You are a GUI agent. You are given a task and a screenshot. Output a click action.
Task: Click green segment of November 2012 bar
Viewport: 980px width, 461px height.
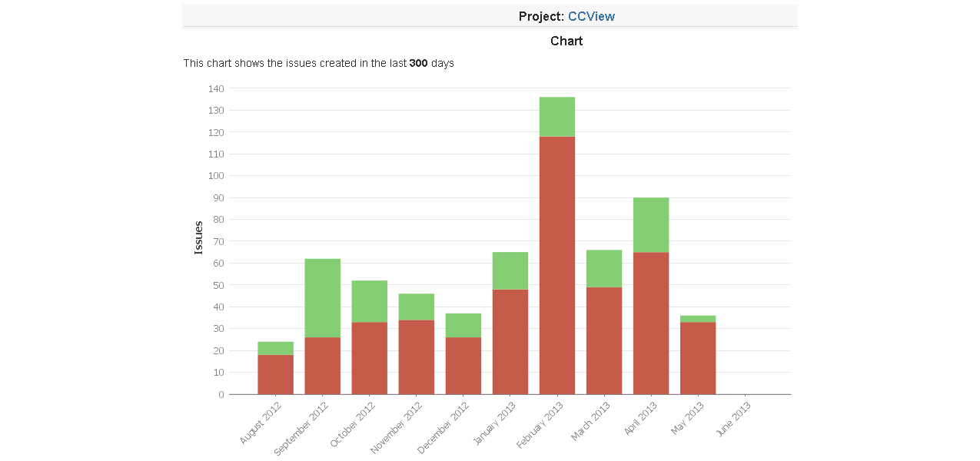(x=416, y=307)
